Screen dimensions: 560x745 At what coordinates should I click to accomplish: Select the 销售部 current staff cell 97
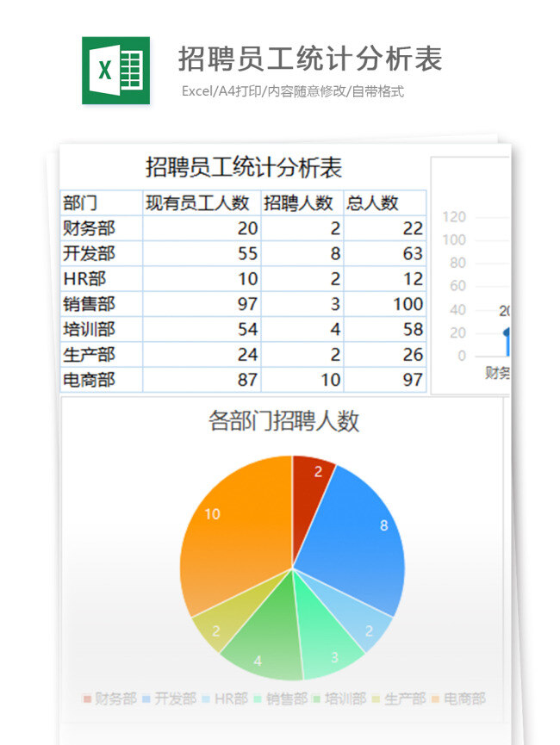(202, 304)
